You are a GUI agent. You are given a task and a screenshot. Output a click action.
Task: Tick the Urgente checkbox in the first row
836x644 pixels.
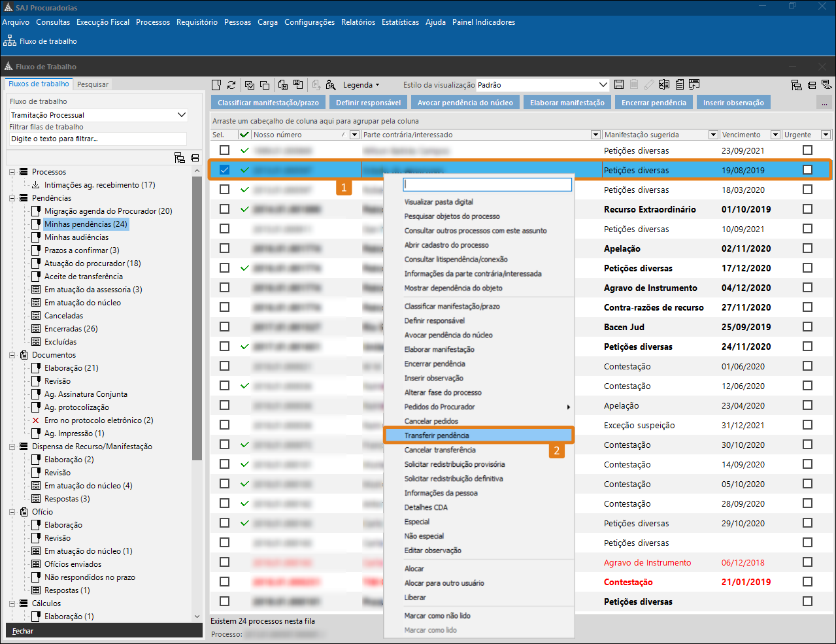click(x=807, y=150)
